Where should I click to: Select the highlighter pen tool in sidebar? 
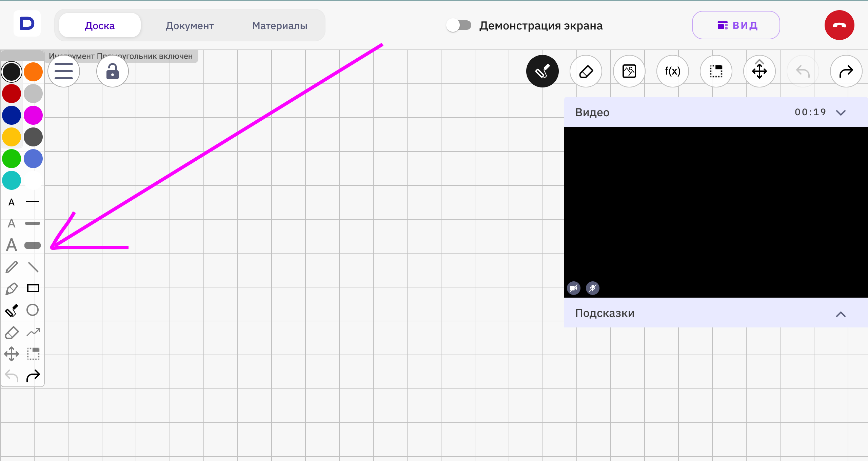click(x=12, y=289)
